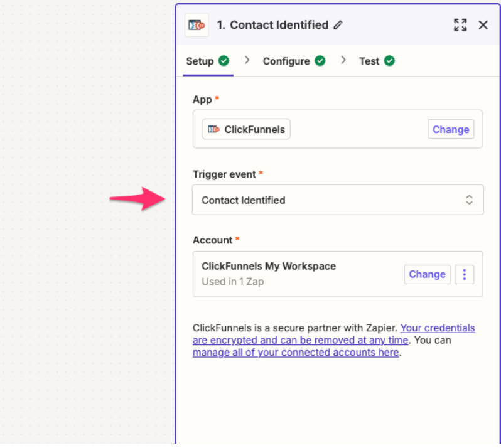Follow the 'manage all of your connected accounts' link
The width and height of the screenshot is (501, 448).
296,353
